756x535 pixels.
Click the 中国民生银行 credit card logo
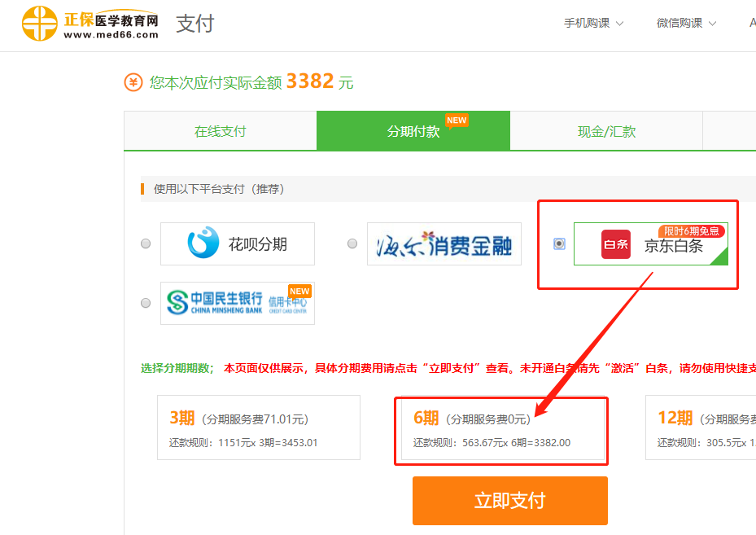[x=238, y=303]
